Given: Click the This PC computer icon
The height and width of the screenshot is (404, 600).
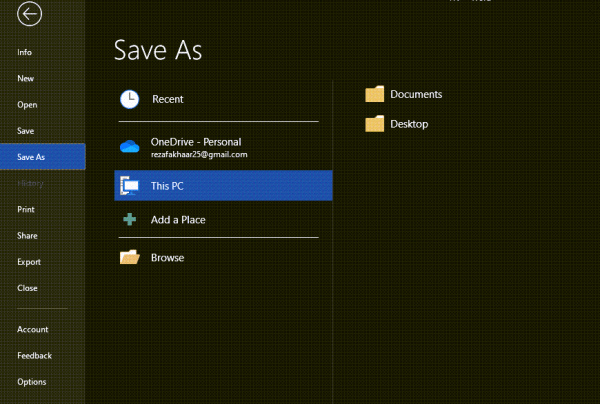Looking at the screenshot, I should [x=130, y=186].
